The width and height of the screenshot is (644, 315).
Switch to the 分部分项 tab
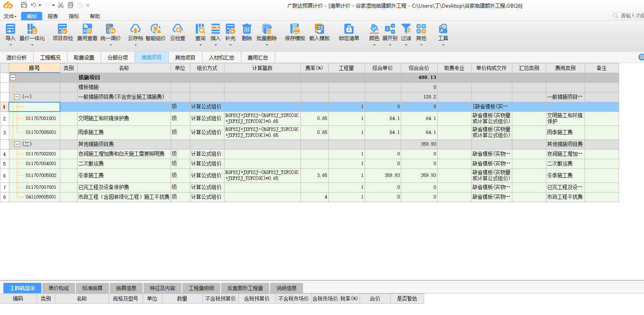[118, 57]
